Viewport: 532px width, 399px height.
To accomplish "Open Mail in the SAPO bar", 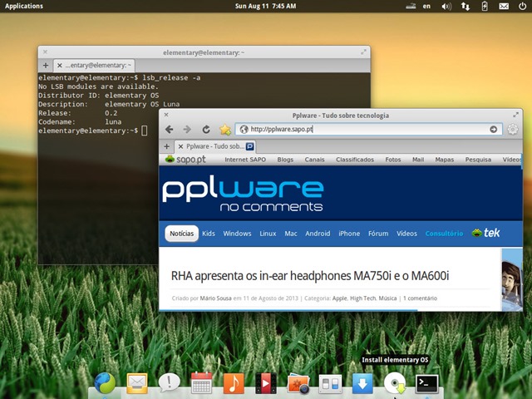I will [x=418, y=160].
